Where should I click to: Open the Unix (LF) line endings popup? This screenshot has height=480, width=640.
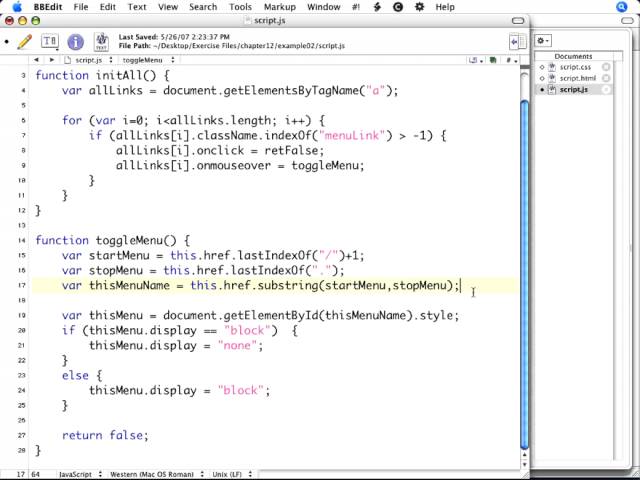pos(231,474)
